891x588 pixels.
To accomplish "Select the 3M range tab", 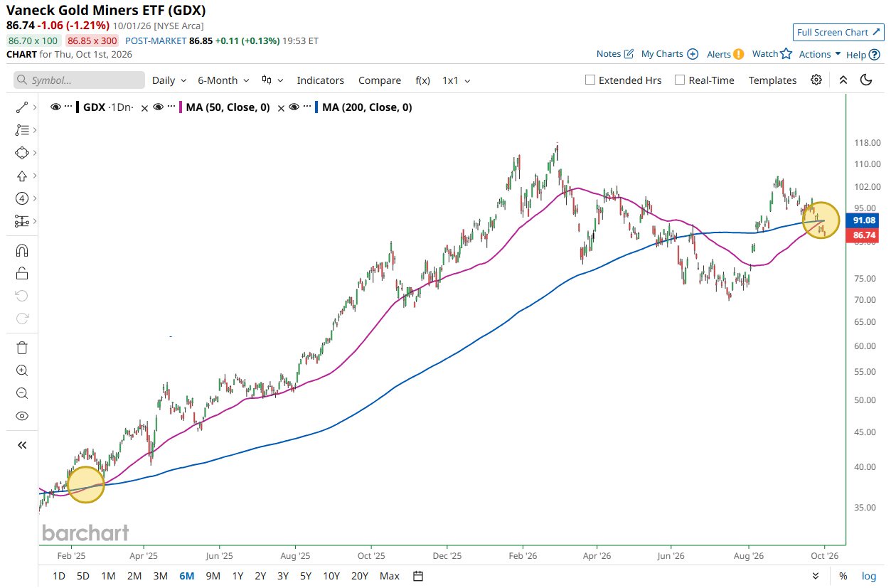I will 160,576.
